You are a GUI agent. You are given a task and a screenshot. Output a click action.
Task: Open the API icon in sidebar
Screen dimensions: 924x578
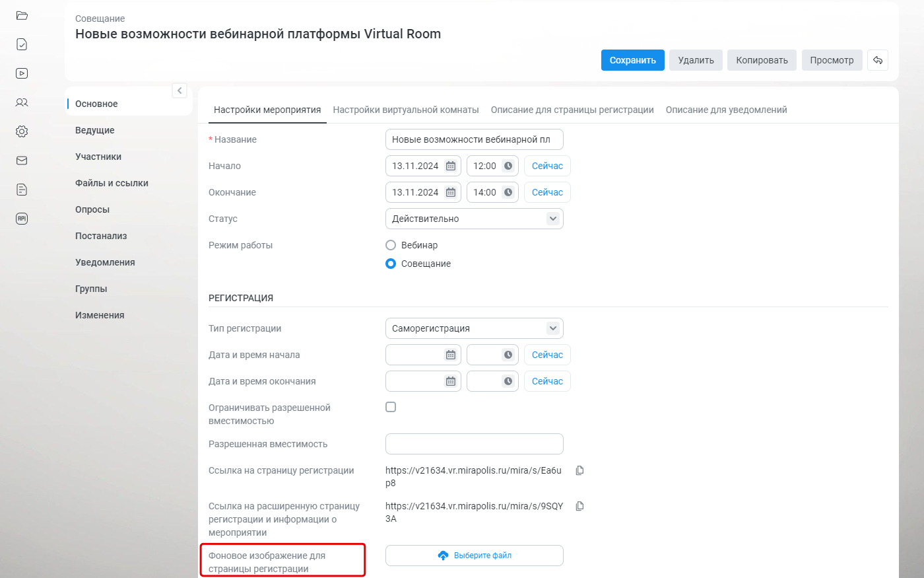pos(22,219)
